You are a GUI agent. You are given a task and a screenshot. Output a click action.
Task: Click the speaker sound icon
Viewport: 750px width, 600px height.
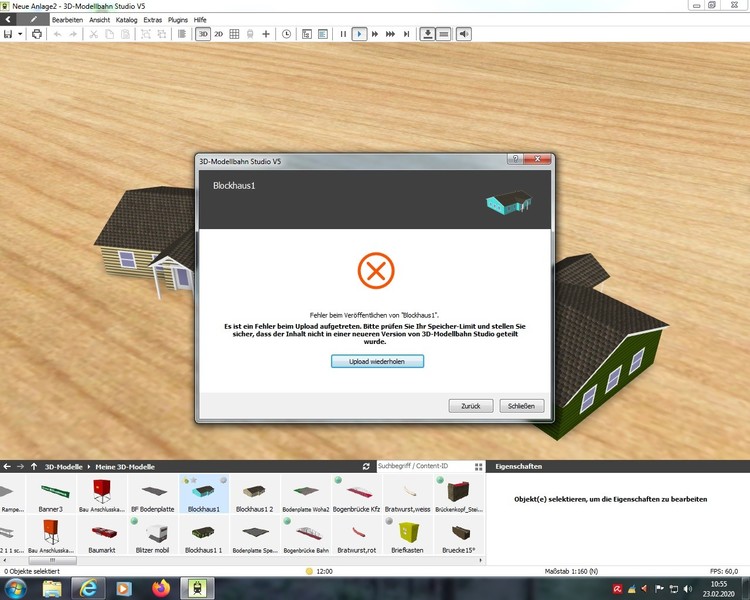pyautogui.click(x=464, y=34)
